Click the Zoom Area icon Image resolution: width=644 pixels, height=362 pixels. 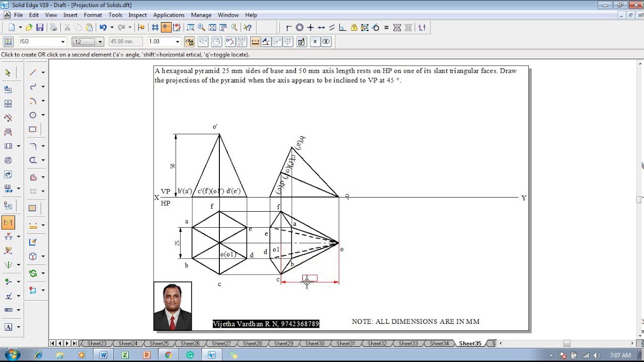[x=190, y=28]
